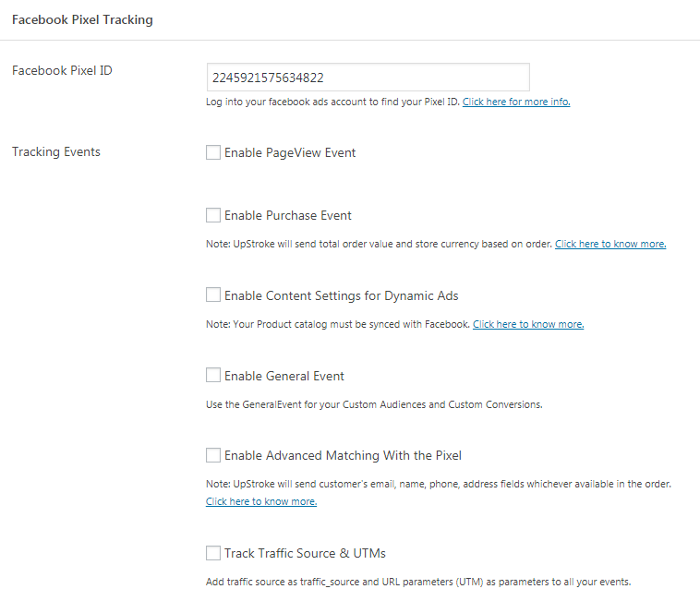This screenshot has width=700, height=613.
Task: Check the Enable Purchase Event box
Action: 213,215
